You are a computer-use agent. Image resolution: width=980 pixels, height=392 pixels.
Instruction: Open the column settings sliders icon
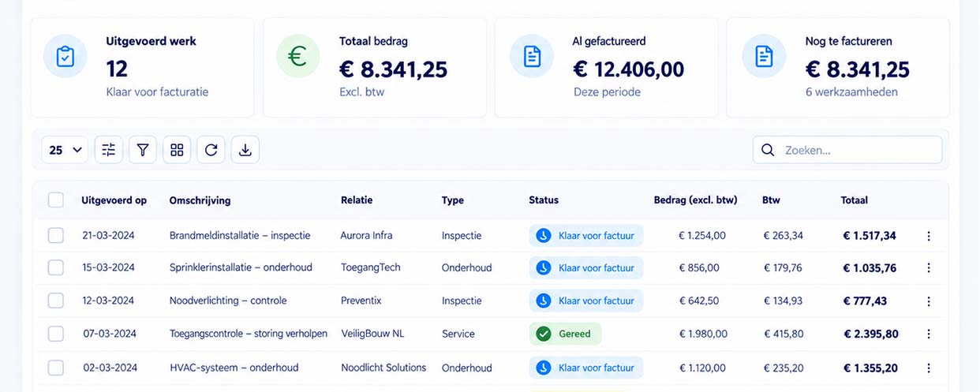click(109, 150)
